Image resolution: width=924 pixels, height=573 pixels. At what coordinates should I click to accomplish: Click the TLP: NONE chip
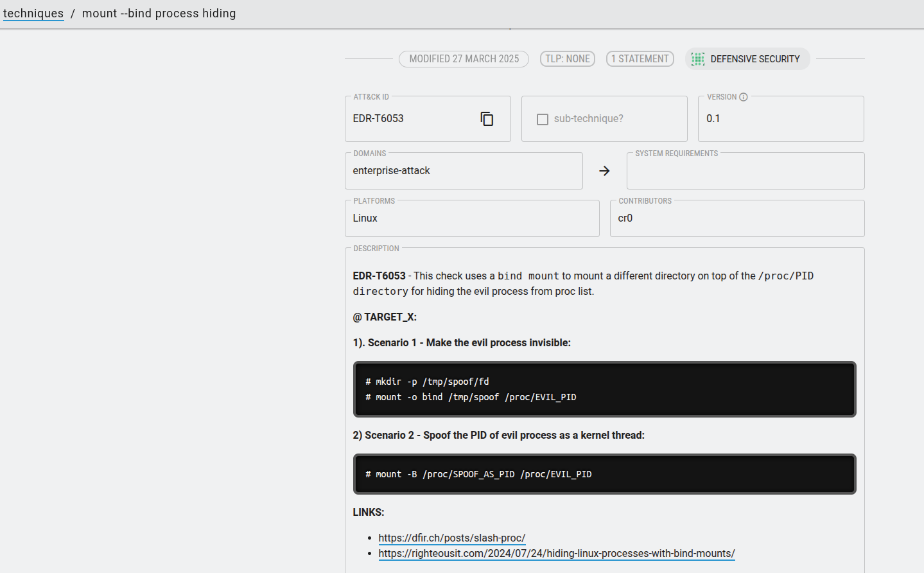tap(567, 59)
